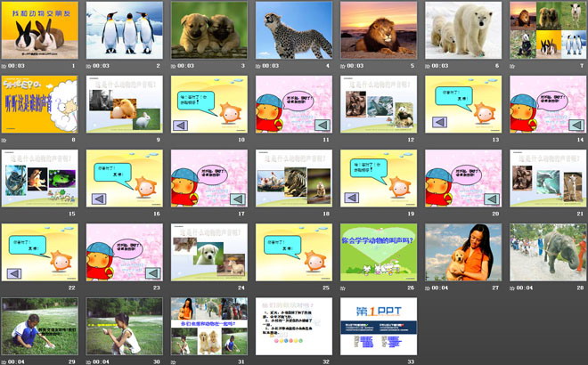Select slide 21 with the dolphin photo
The width and height of the screenshot is (588, 365).
coord(548,178)
